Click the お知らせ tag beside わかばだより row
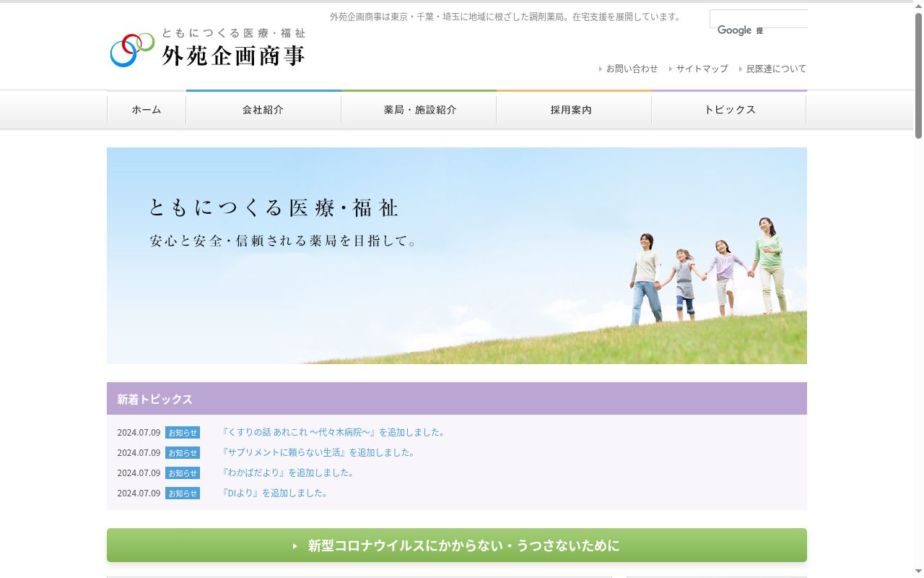 click(x=183, y=473)
